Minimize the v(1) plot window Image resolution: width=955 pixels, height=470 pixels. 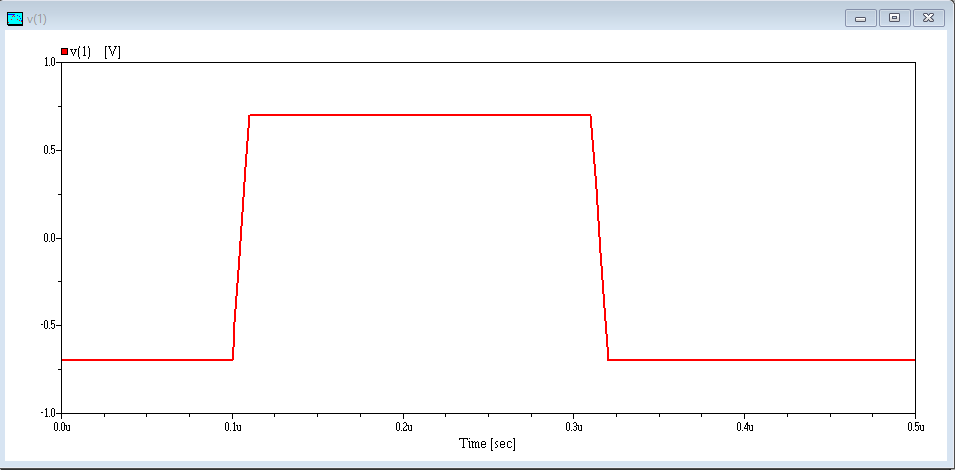(861, 18)
